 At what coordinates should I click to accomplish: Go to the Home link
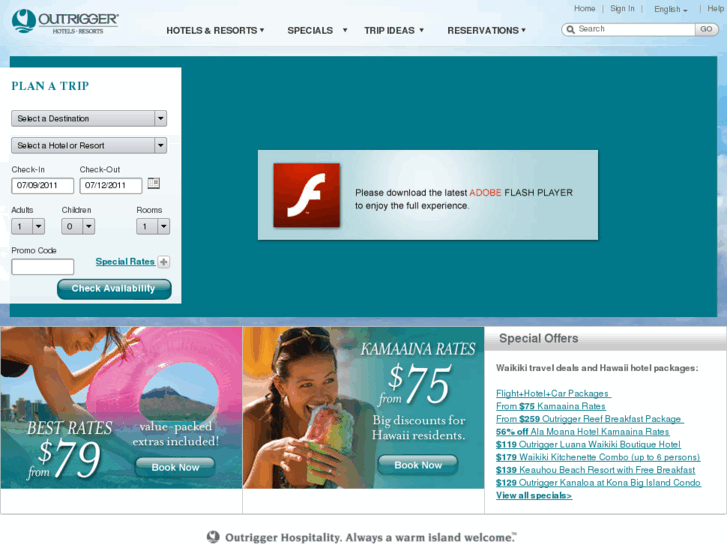[585, 8]
